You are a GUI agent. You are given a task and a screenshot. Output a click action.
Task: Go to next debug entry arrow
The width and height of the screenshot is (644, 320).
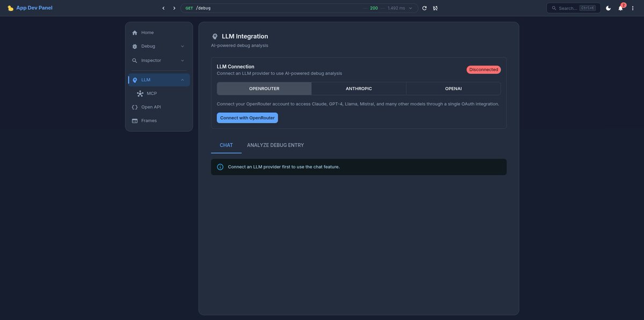174,8
